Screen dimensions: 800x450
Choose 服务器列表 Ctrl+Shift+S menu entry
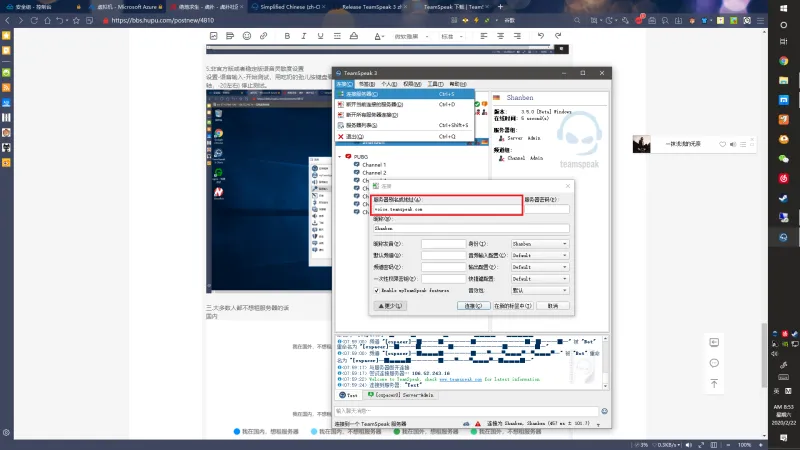pyautogui.click(x=405, y=125)
